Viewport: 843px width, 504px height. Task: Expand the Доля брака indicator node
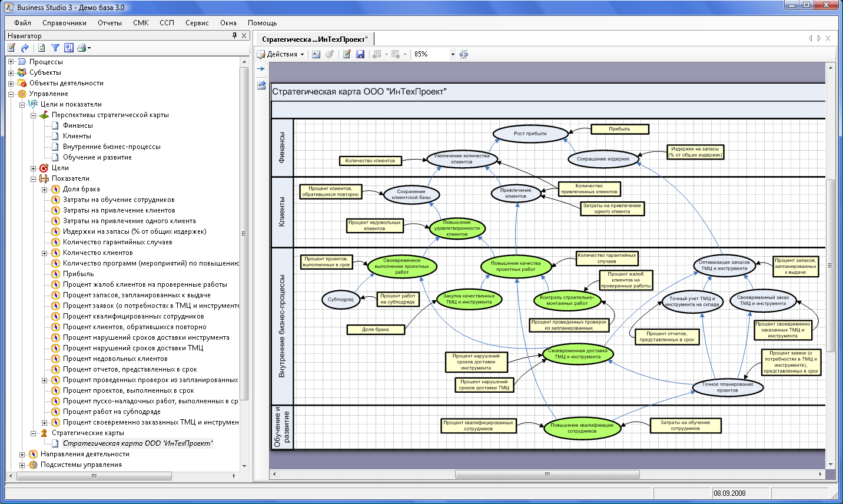44,189
